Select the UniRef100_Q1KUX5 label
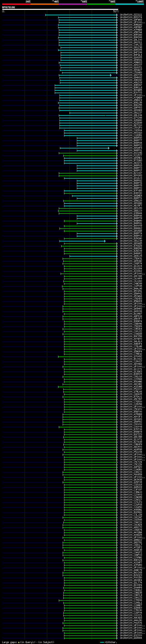The width and height of the screenshot is (146, 644). click(x=131, y=58)
